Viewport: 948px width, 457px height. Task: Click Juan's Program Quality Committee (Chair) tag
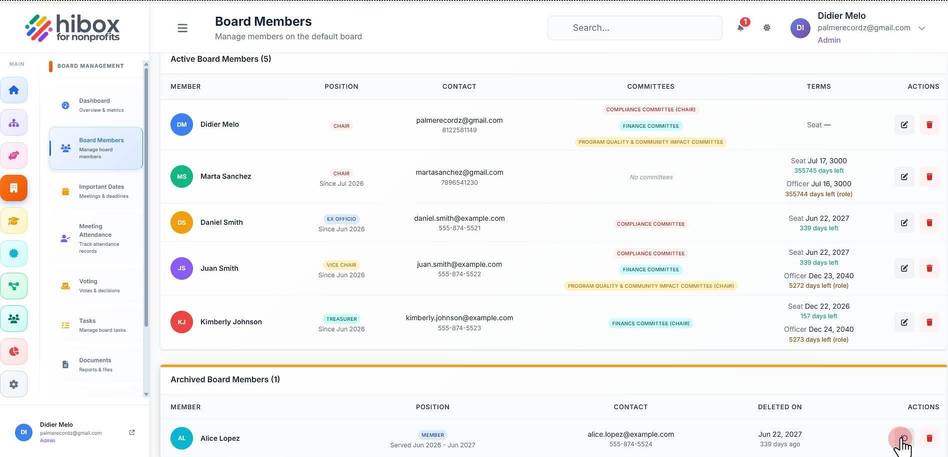651,286
